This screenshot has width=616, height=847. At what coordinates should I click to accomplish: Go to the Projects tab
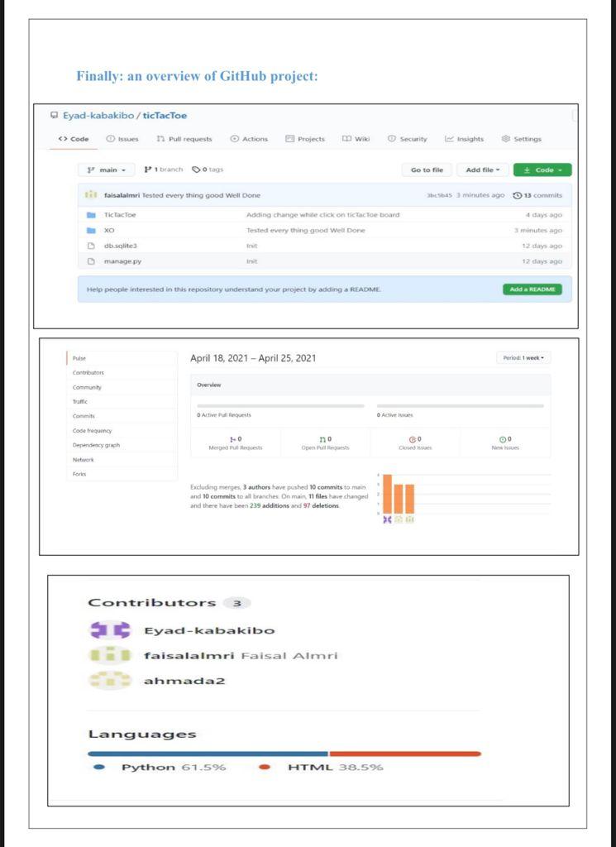pos(305,139)
